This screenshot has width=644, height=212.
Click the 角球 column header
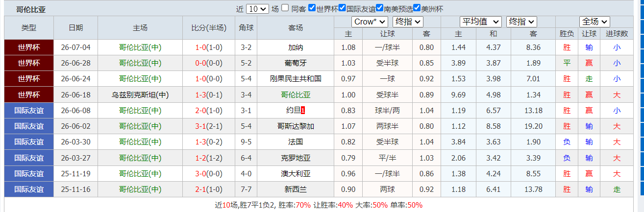(246, 28)
